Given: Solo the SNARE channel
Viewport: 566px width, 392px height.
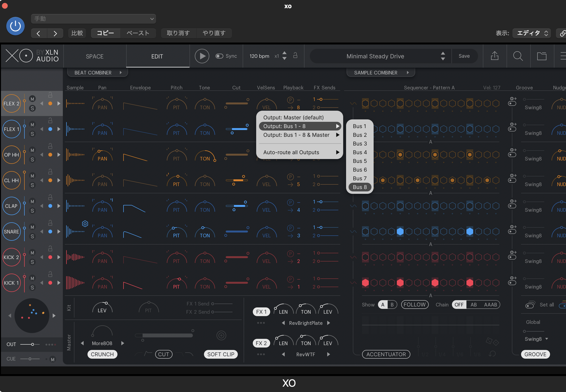Looking at the screenshot, I should [32, 236].
